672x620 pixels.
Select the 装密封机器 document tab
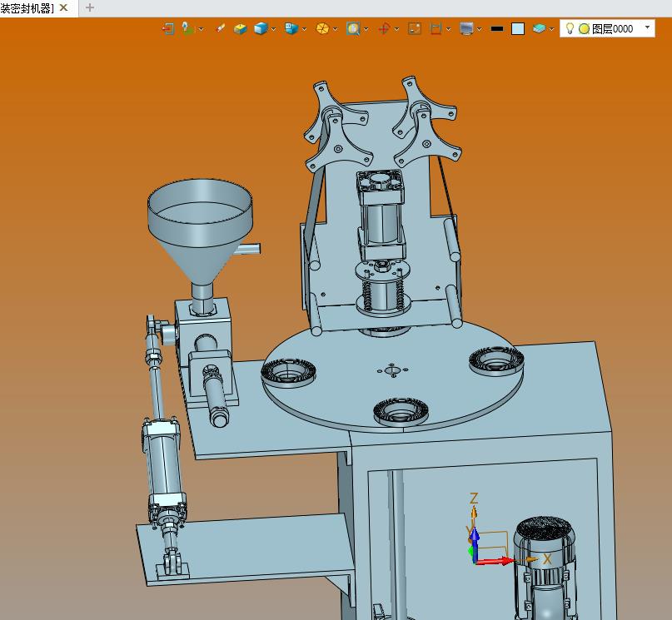27,8
